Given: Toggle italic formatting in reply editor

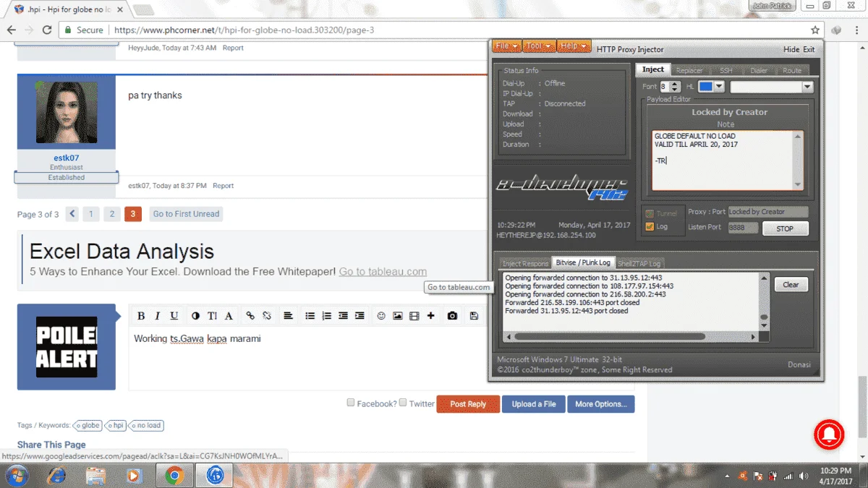Looking at the screenshot, I should (157, 316).
